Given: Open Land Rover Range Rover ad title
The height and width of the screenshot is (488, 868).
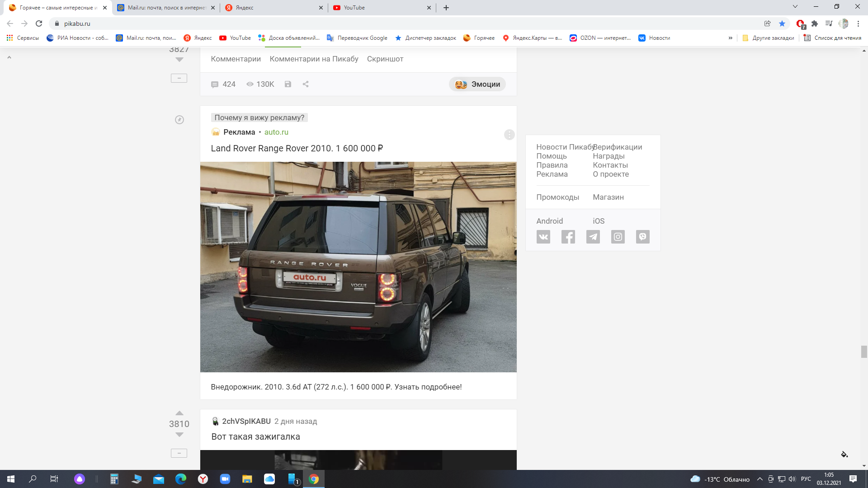Looking at the screenshot, I should tap(297, 148).
